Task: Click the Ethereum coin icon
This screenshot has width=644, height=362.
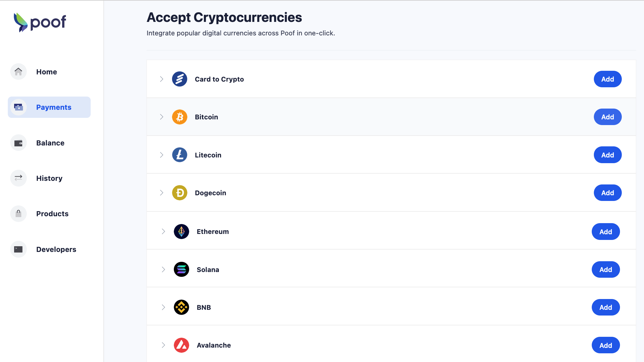Action: point(181,232)
